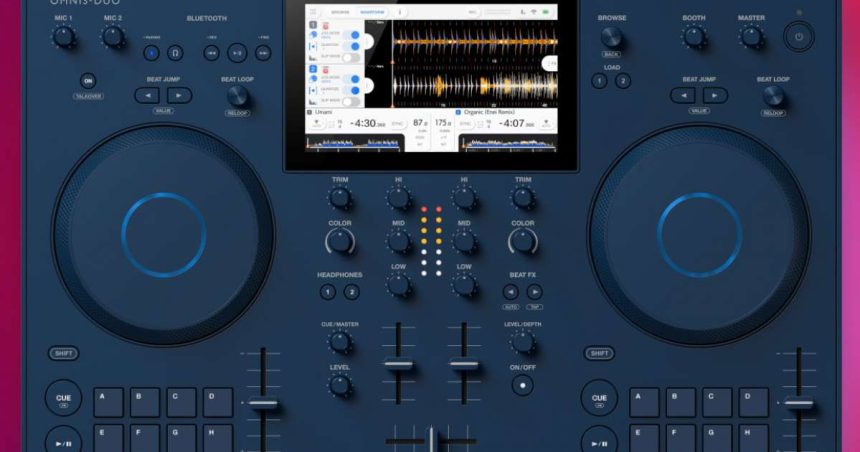Trigger right deck pad D
The image size is (860, 452).
(754, 403)
